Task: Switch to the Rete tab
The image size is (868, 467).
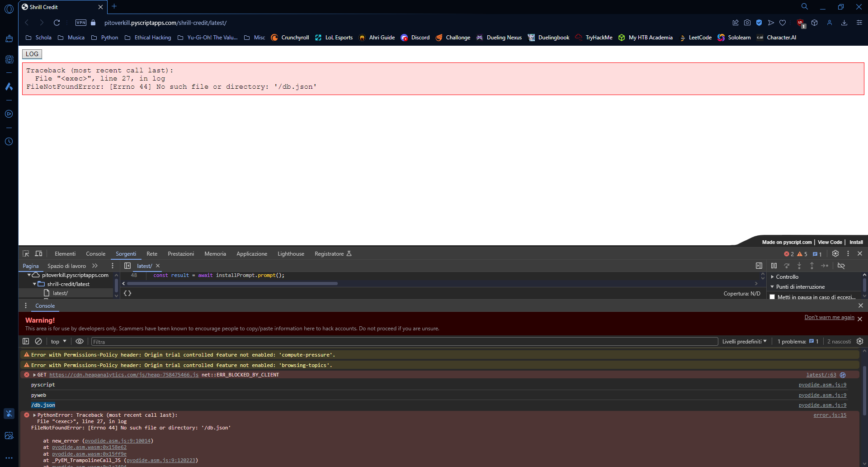Action: [x=152, y=254]
